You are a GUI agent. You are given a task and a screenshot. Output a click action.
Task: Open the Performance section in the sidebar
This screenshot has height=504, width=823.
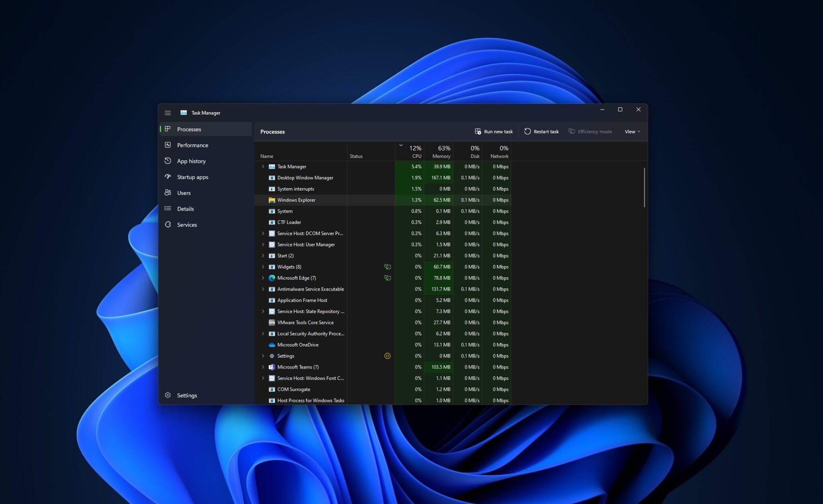coord(193,145)
